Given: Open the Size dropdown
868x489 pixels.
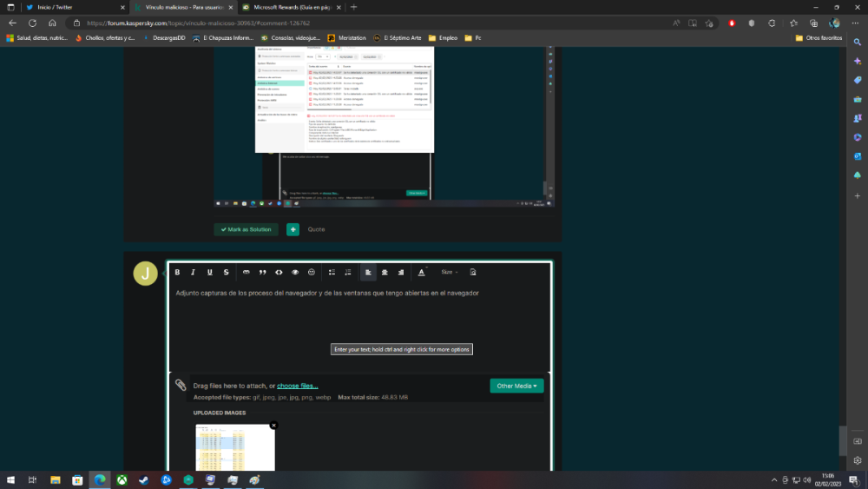Looking at the screenshot, I should (449, 272).
